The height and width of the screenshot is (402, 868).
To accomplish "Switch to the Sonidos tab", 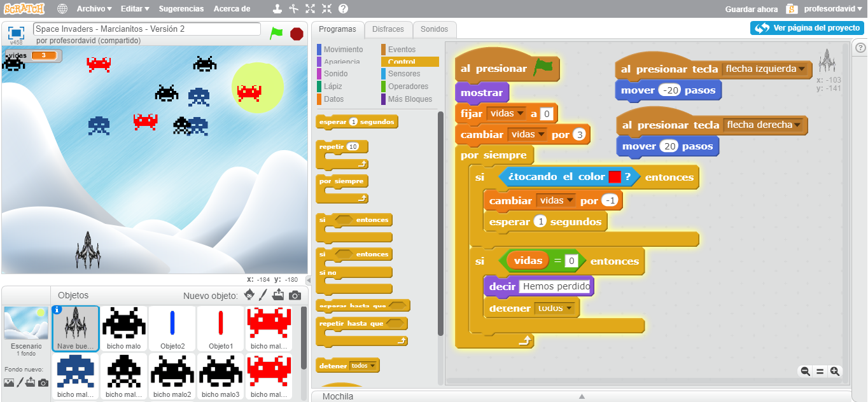I will (435, 29).
